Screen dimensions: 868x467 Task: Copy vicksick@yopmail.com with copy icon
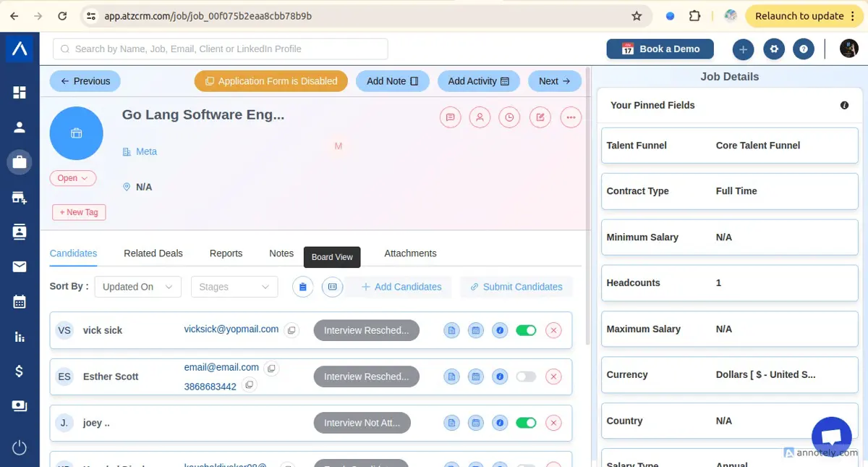click(x=291, y=330)
